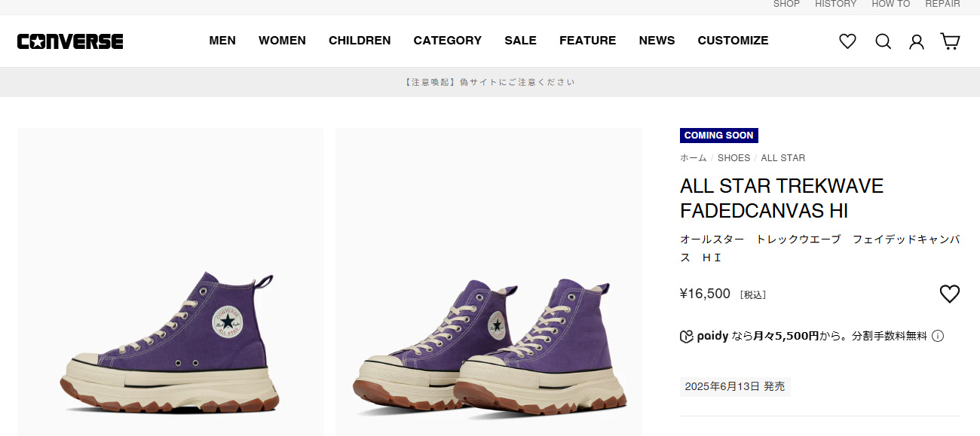Open the account profile icon
The width and height of the screenshot is (980, 436).
coord(916,41)
